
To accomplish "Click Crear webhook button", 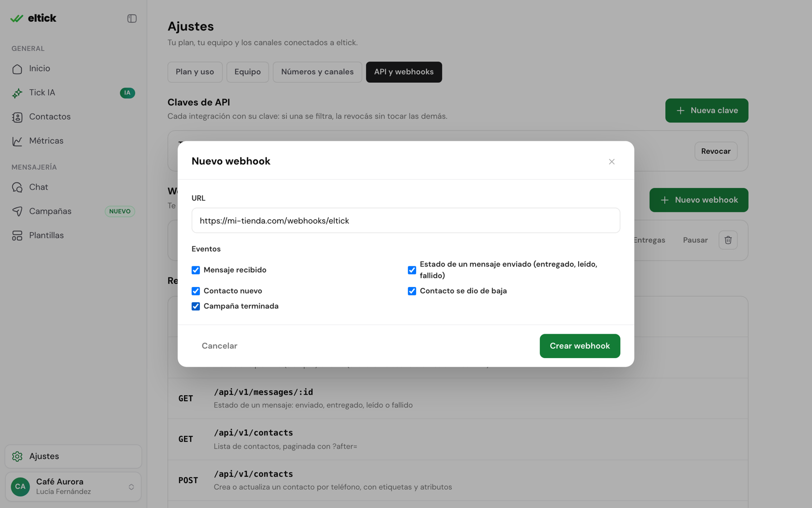I will coord(580,346).
